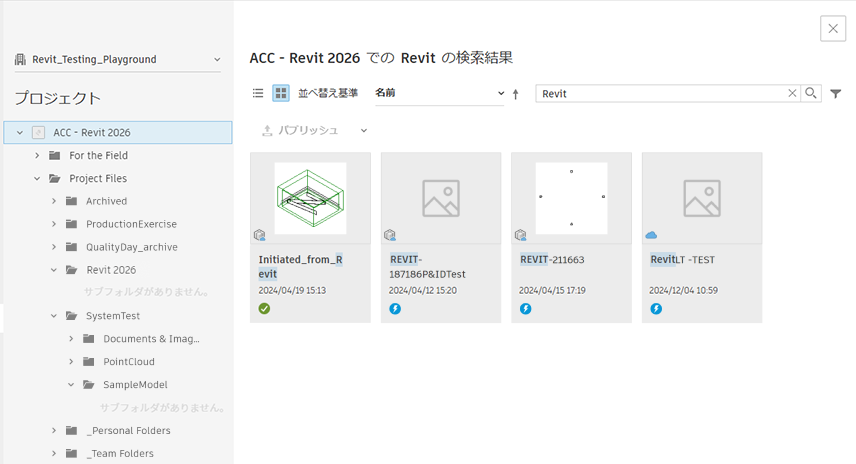
Task: Click lightning status icon on REVIT-211663
Action: click(x=525, y=309)
